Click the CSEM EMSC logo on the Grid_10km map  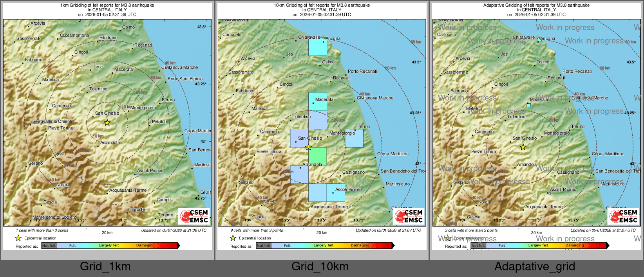pos(409,216)
